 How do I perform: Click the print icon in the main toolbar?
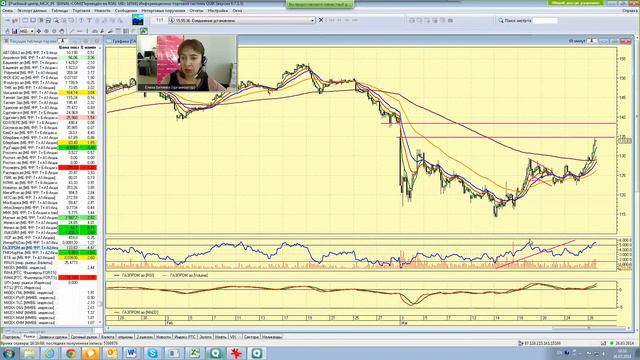(48, 20)
